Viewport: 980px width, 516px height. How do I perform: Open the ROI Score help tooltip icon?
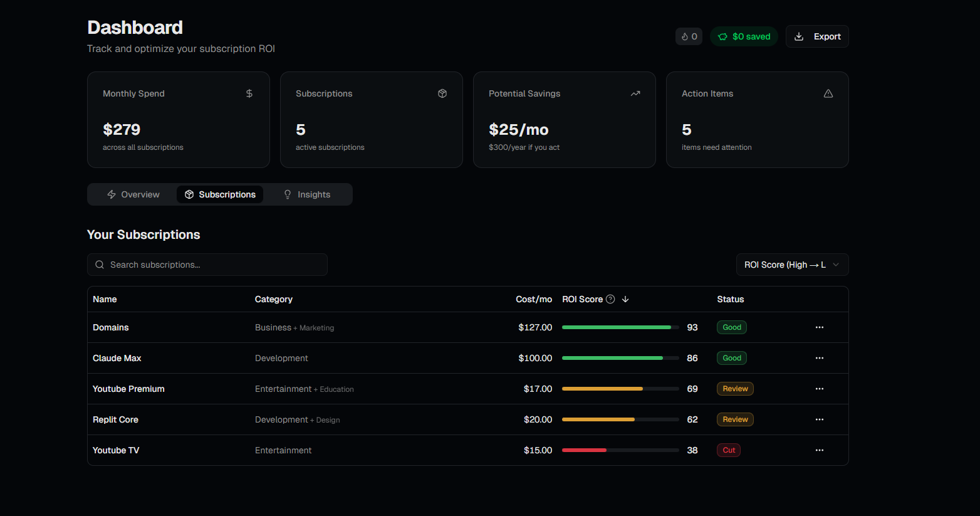(x=610, y=299)
